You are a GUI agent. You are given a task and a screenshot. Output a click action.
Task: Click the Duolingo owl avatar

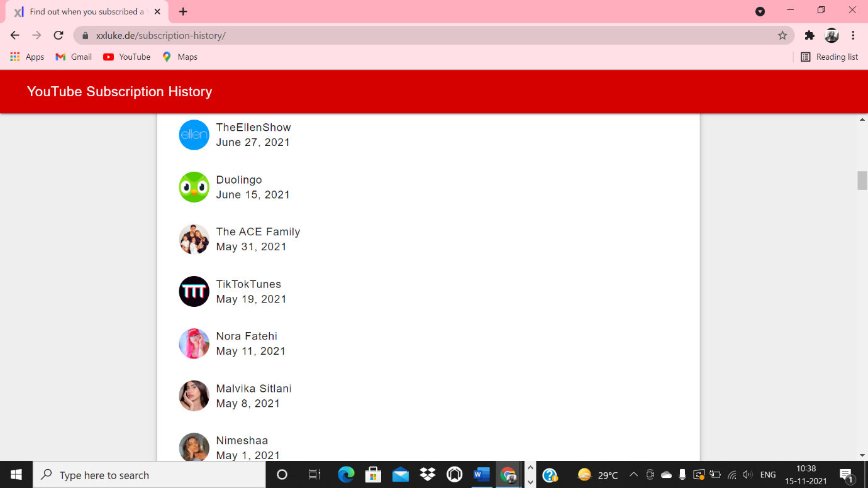coord(194,187)
